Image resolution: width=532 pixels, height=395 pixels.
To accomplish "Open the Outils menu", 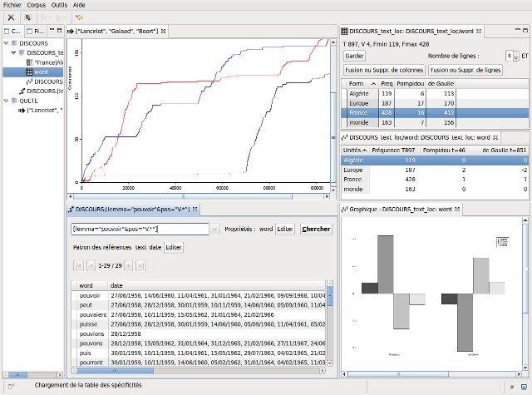I will pos(59,4).
